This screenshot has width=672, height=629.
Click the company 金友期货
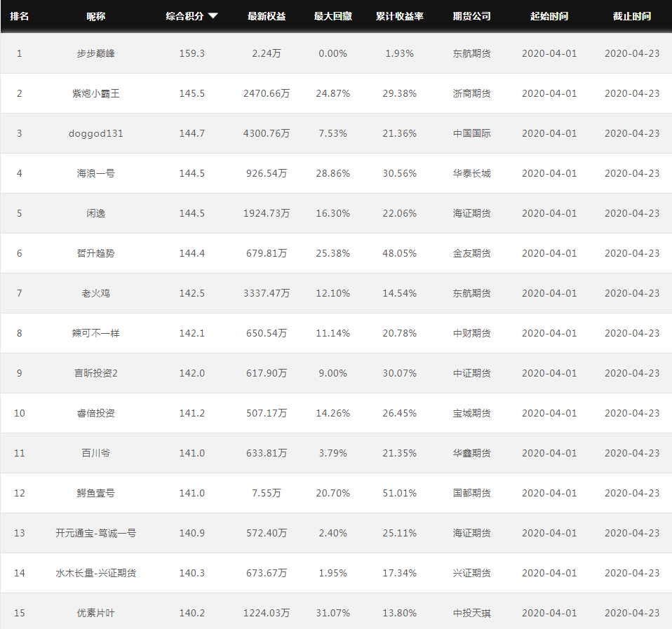tap(472, 253)
